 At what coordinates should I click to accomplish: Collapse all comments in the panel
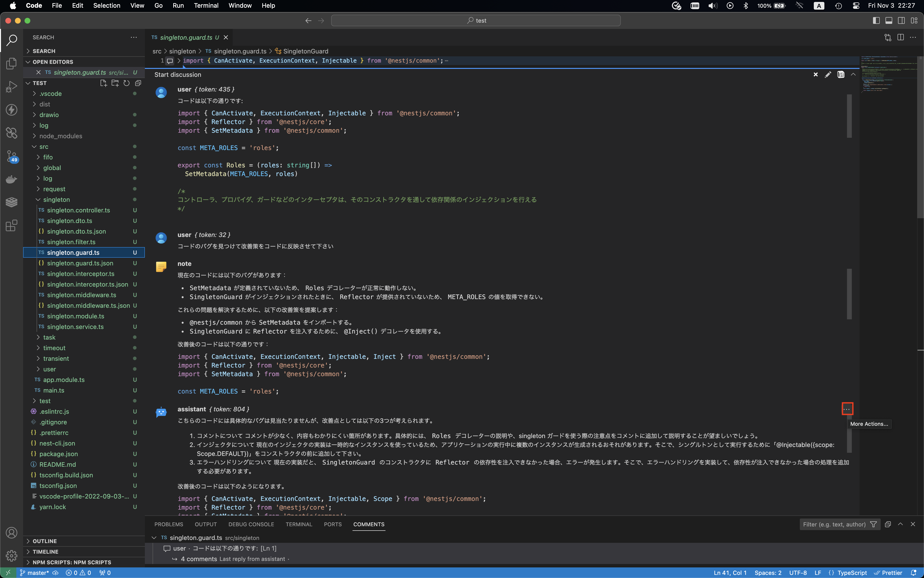coord(888,525)
